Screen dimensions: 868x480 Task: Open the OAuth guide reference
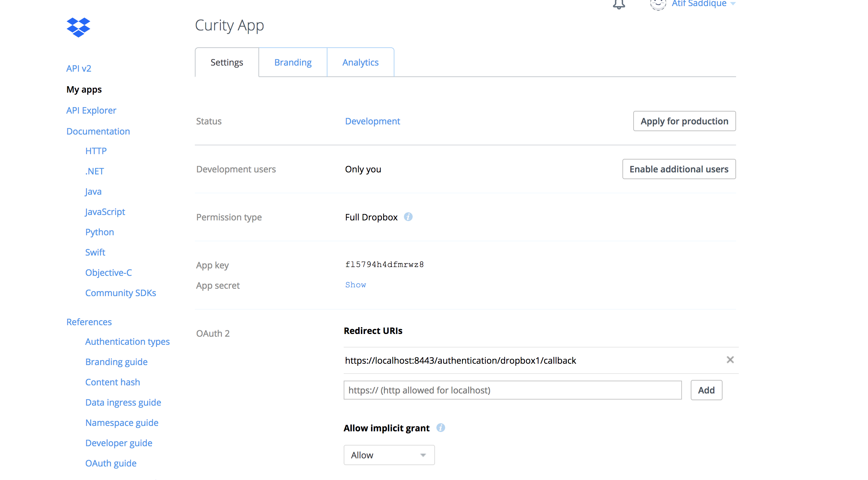[x=111, y=463]
